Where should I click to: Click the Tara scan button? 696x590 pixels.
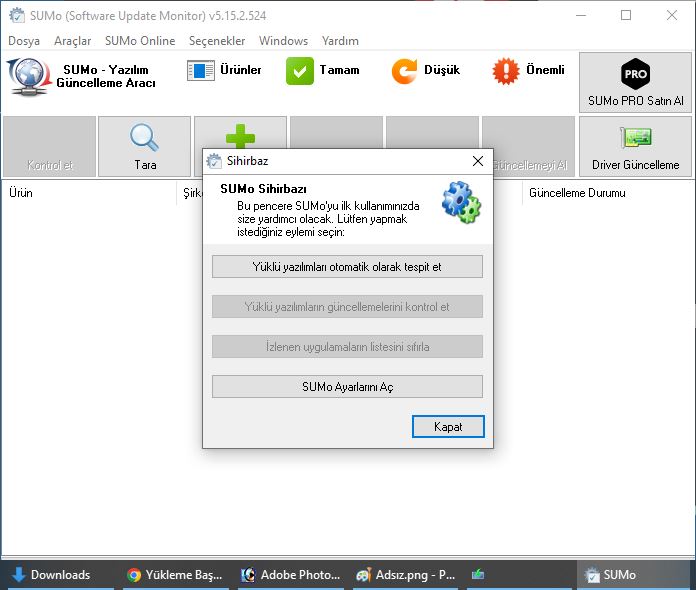pyautogui.click(x=144, y=147)
